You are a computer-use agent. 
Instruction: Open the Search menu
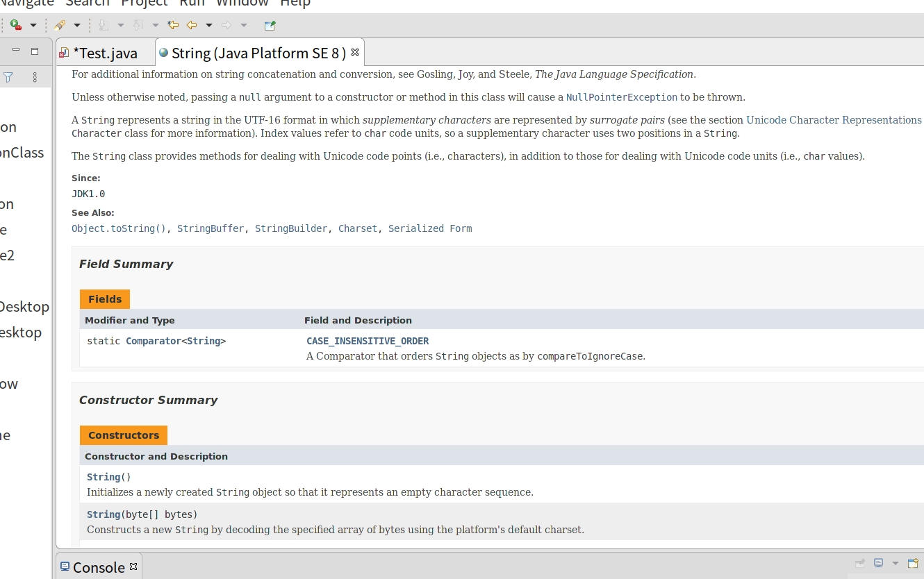(88, 3)
